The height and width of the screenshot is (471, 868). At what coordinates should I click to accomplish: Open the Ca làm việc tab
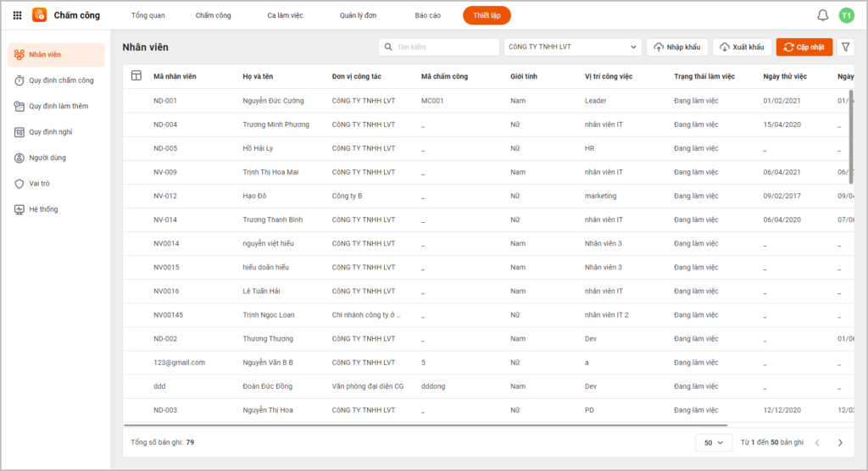(285, 15)
